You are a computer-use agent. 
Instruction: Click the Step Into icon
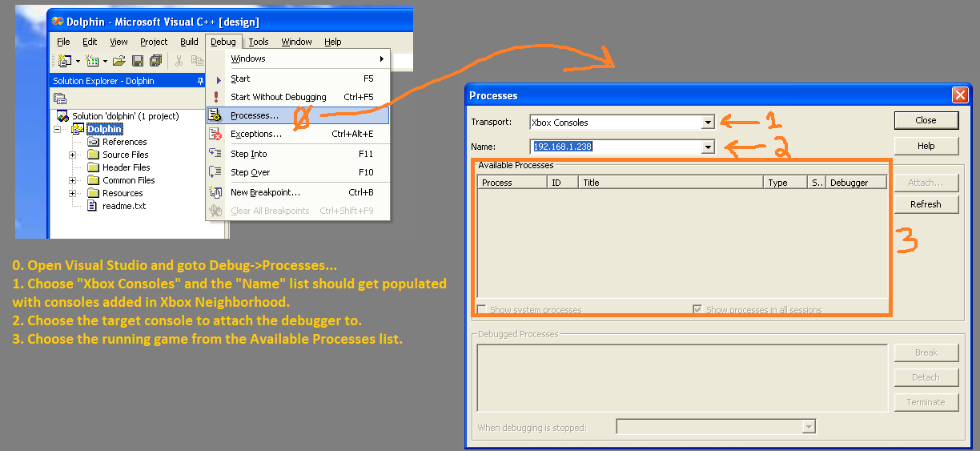215,153
